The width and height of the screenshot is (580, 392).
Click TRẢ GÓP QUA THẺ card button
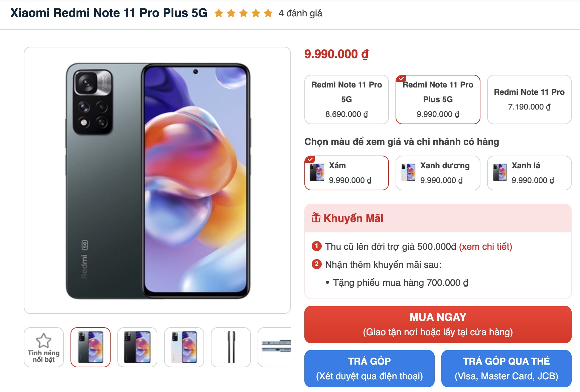[x=506, y=369]
